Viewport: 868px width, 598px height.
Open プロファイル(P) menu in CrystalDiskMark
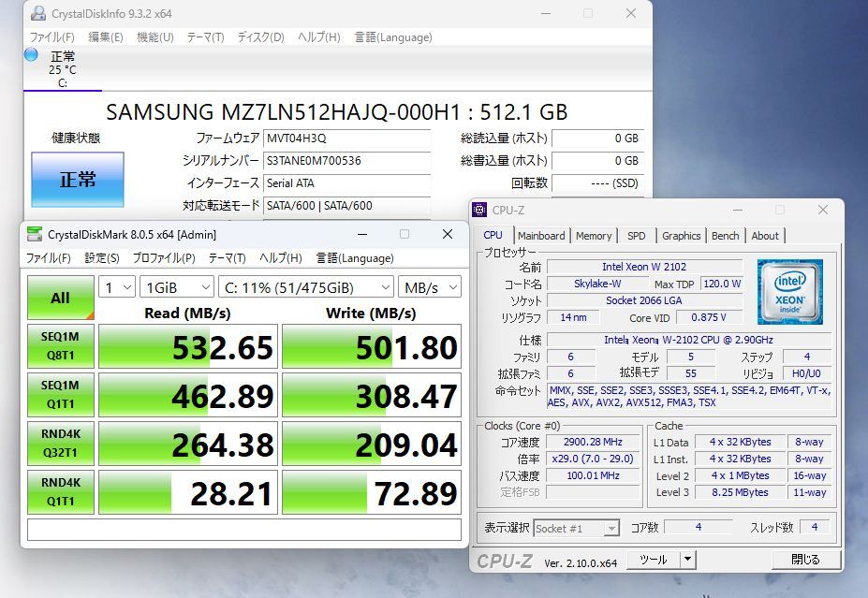(164, 257)
